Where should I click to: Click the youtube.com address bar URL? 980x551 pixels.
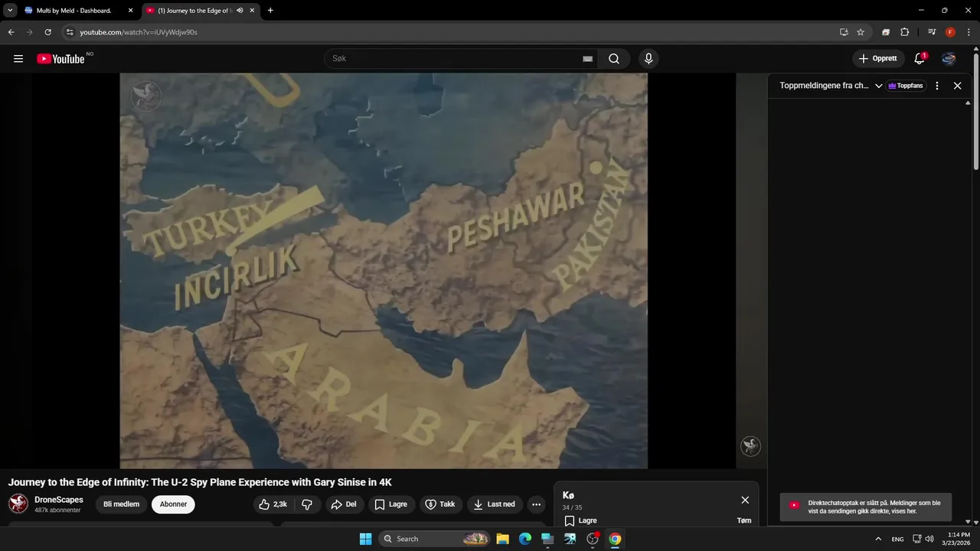click(x=139, y=32)
